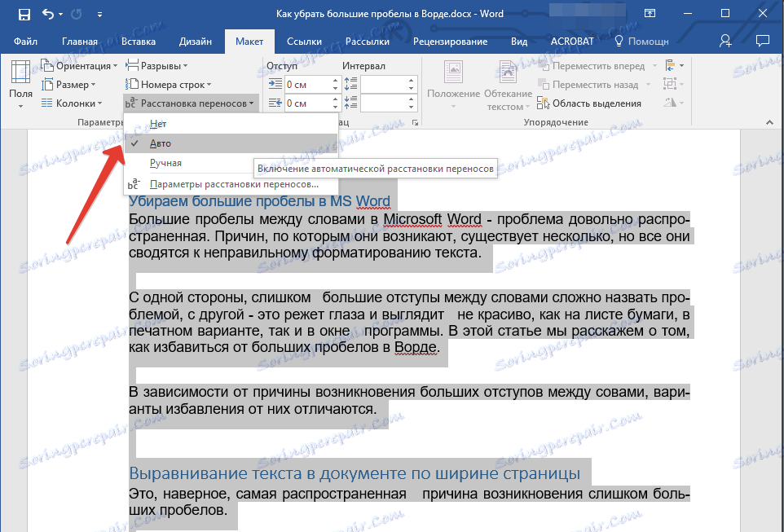Open the Поля margins tool
Screen dimensions: 784x532
[20, 84]
